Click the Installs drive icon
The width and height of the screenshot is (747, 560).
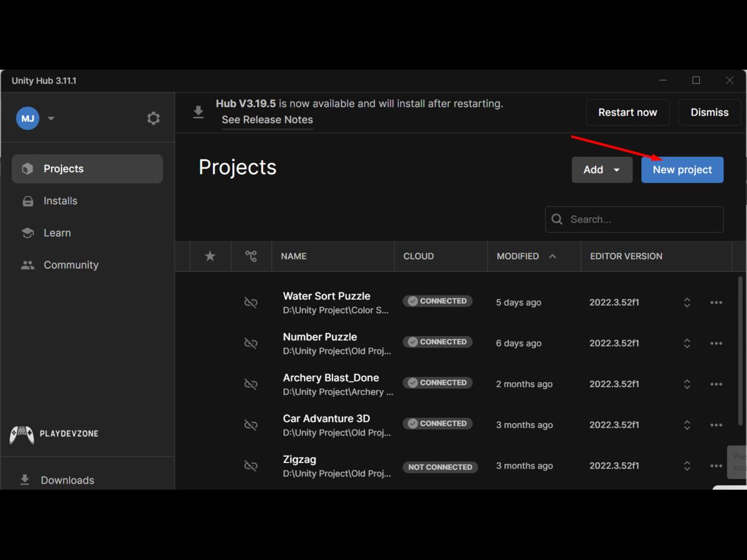[x=27, y=201]
